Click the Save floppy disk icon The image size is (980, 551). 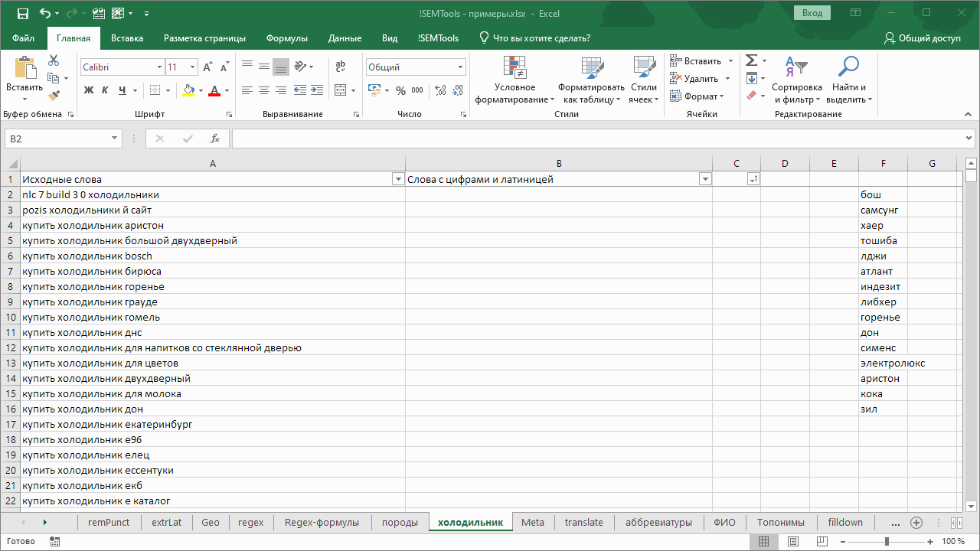coord(22,13)
